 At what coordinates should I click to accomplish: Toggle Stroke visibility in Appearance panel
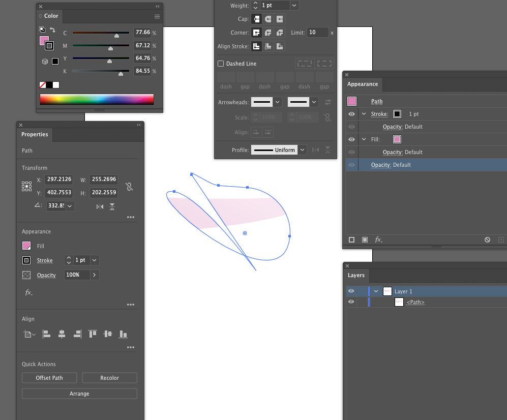351,114
